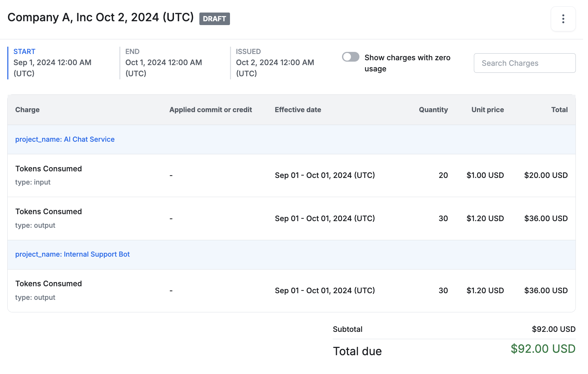The height and width of the screenshot is (374, 588).
Task: Click the Quantity column header
Action: (x=433, y=110)
